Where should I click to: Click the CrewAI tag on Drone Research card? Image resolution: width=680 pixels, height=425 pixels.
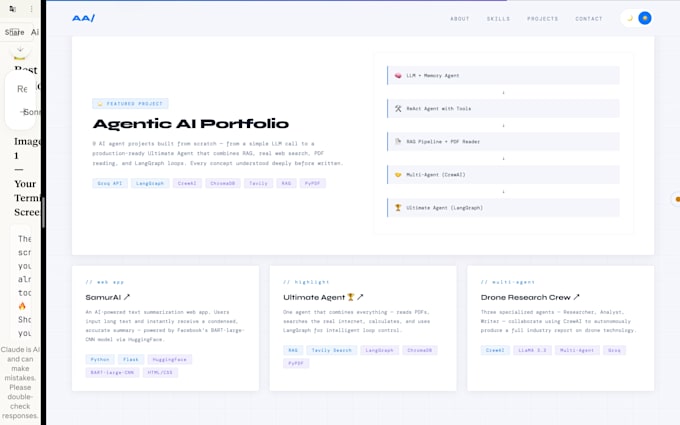[495, 350]
